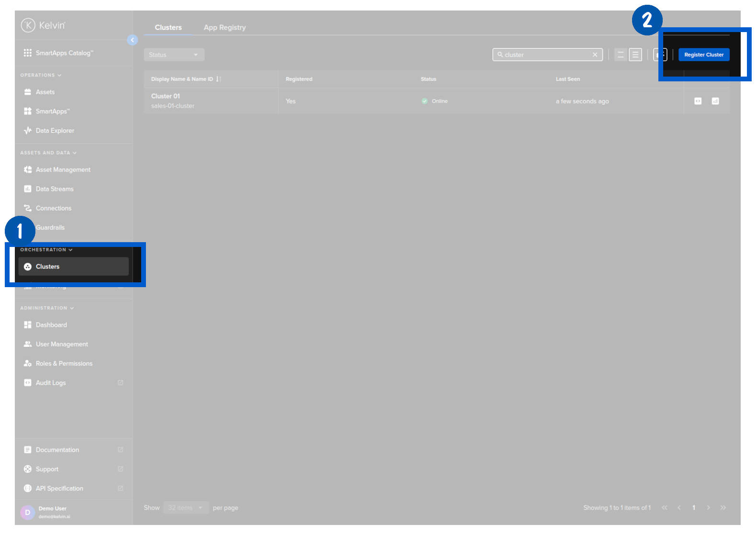756x536 pixels.
Task: Switch to compact row density view
Action: (635, 55)
